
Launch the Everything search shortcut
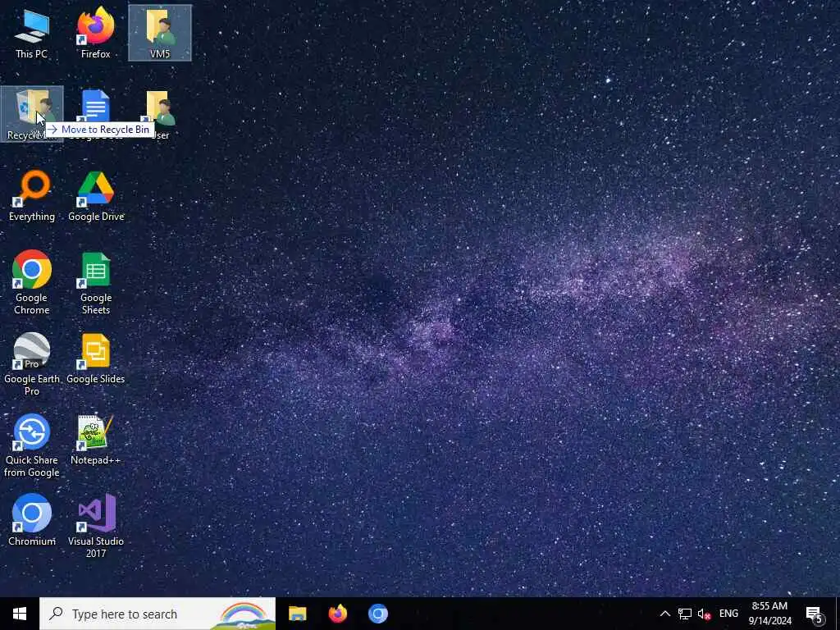[x=32, y=195]
